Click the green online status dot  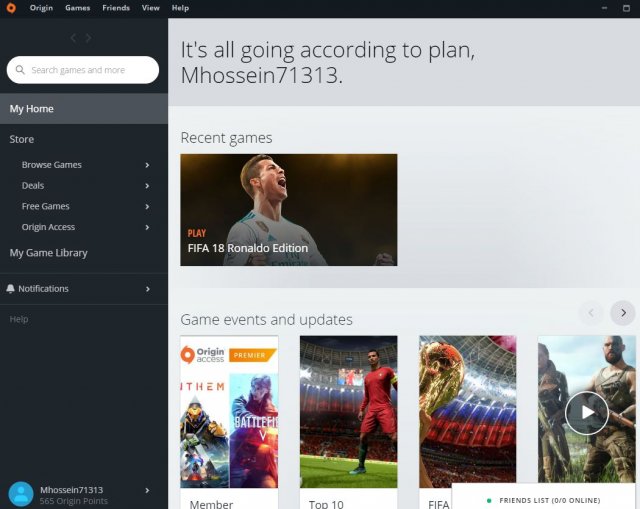tap(489, 500)
